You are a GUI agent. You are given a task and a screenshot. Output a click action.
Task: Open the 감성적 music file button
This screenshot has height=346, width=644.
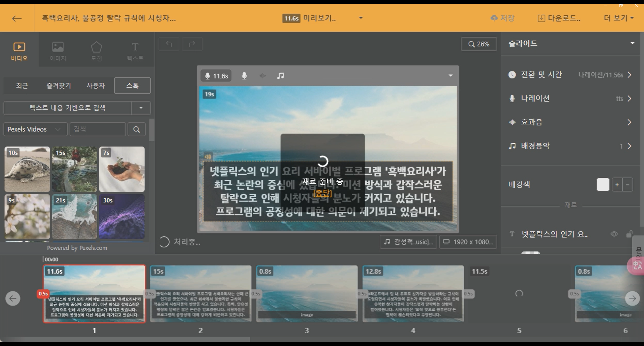click(x=409, y=242)
